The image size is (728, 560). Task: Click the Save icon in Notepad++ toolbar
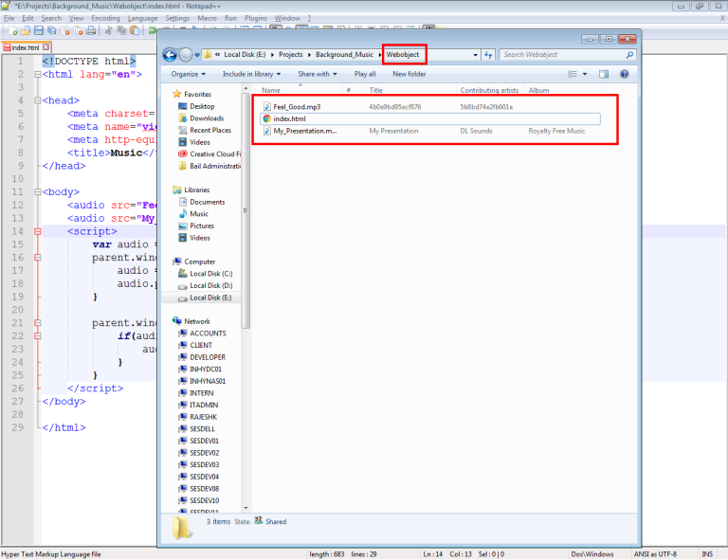coord(38,31)
